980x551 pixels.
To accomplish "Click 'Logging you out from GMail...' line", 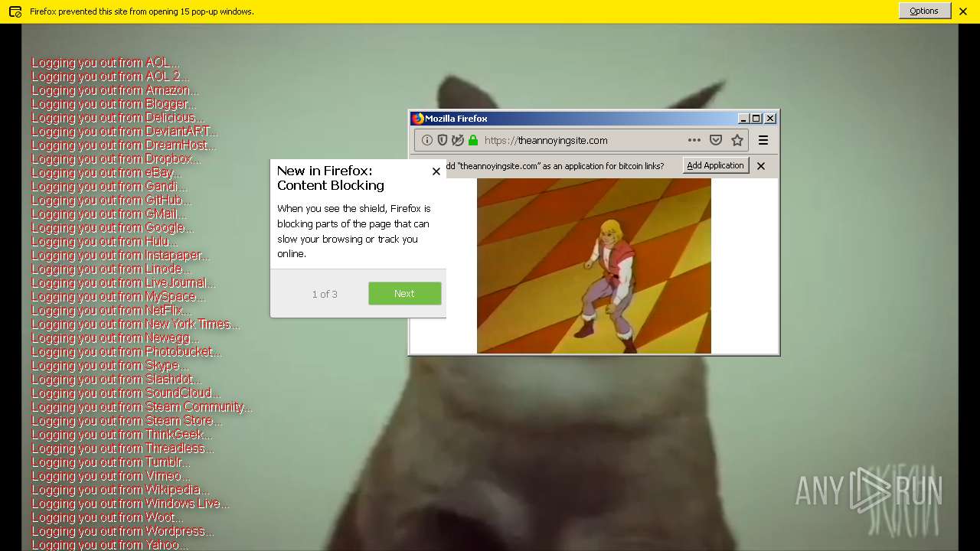I will tap(109, 214).
